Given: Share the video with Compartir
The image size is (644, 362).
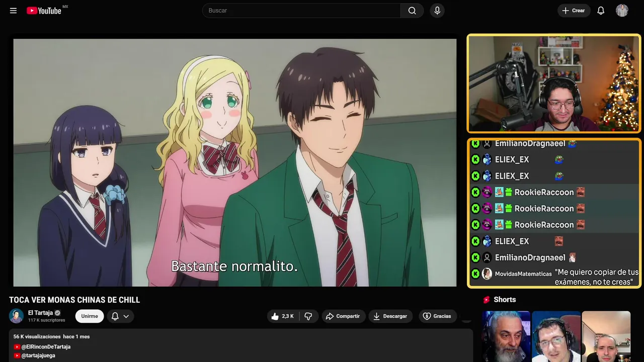Looking at the screenshot, I should tap(344, 316).
